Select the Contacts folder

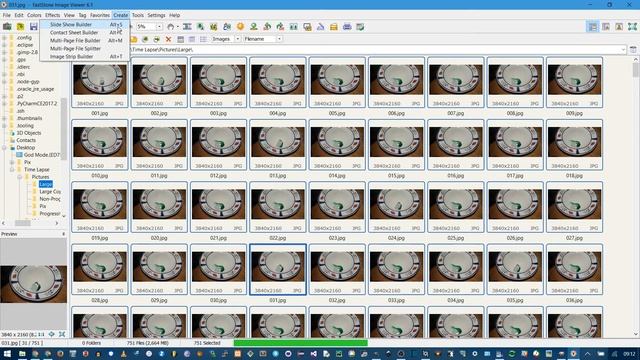[x=26, y=140]
